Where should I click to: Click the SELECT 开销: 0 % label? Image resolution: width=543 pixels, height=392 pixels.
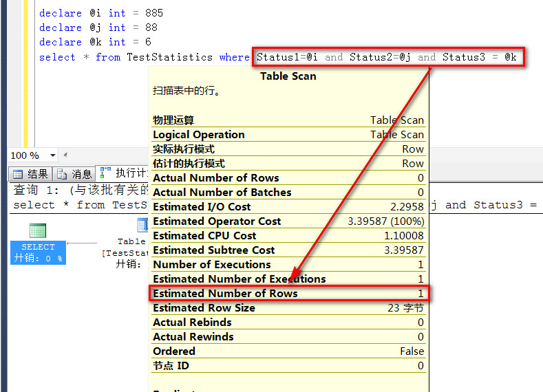38,252
